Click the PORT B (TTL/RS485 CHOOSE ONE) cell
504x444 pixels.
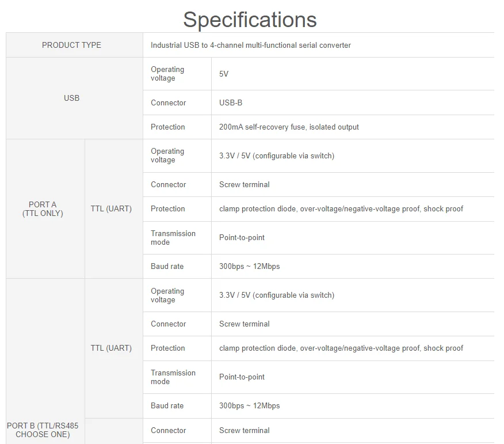tap(43, 430)
